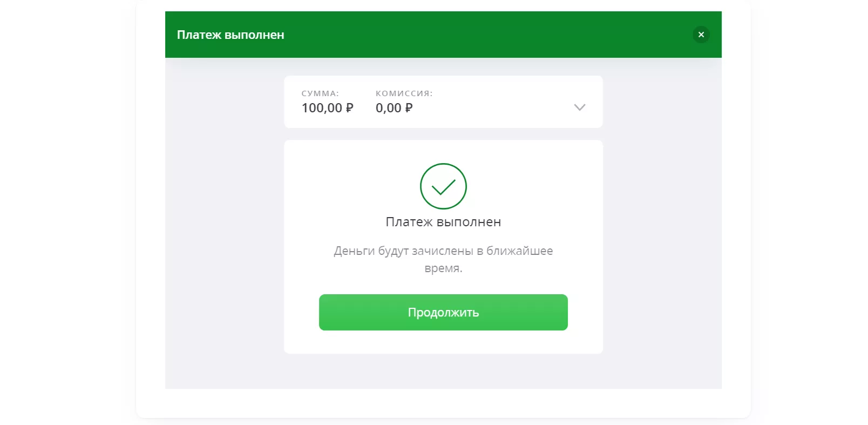Click the white header title Платеж выполнен
868x425 pixels.
(230, 35)
